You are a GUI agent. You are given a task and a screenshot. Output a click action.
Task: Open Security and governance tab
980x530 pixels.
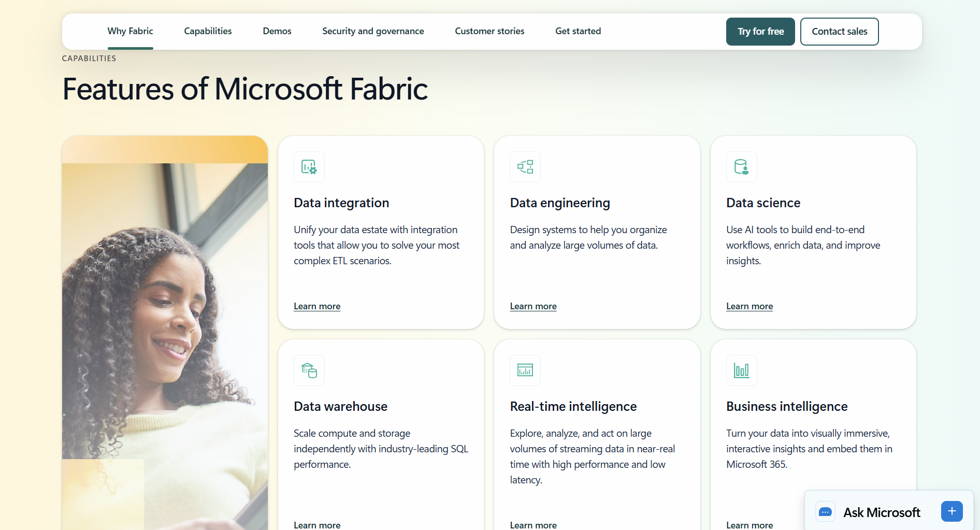(x=373, y=31)
